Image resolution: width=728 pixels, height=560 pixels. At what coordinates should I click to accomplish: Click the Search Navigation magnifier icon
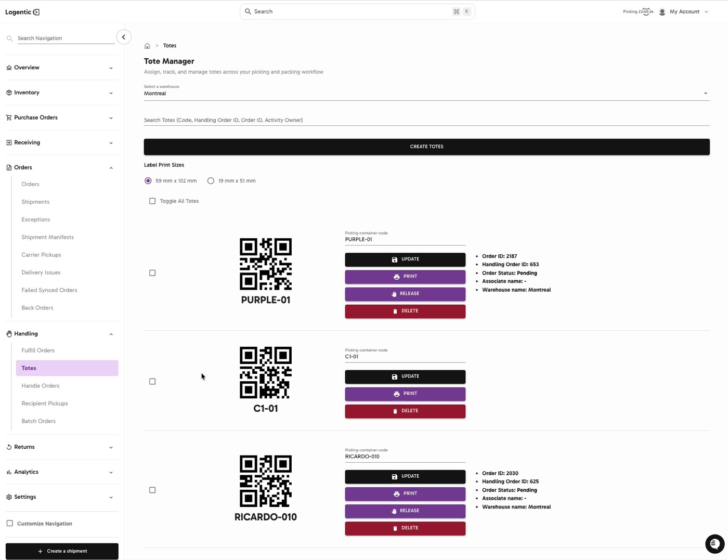pos(9,38)
